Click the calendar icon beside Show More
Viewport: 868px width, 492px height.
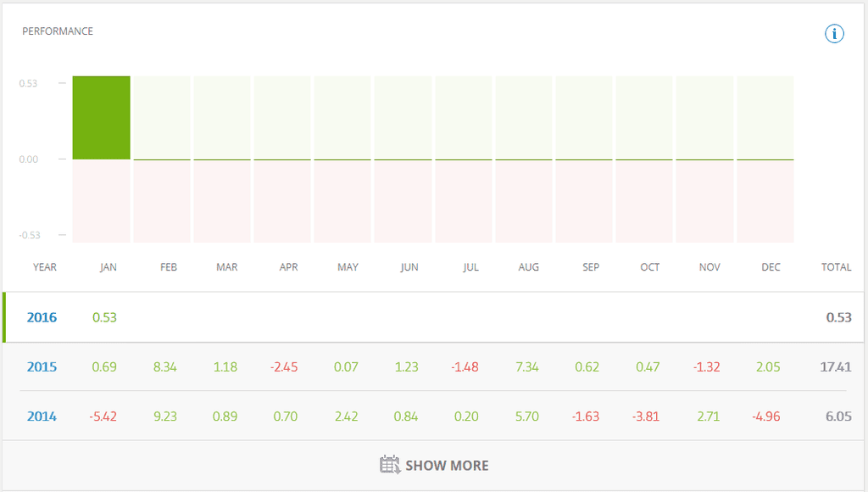click(390, 465)
